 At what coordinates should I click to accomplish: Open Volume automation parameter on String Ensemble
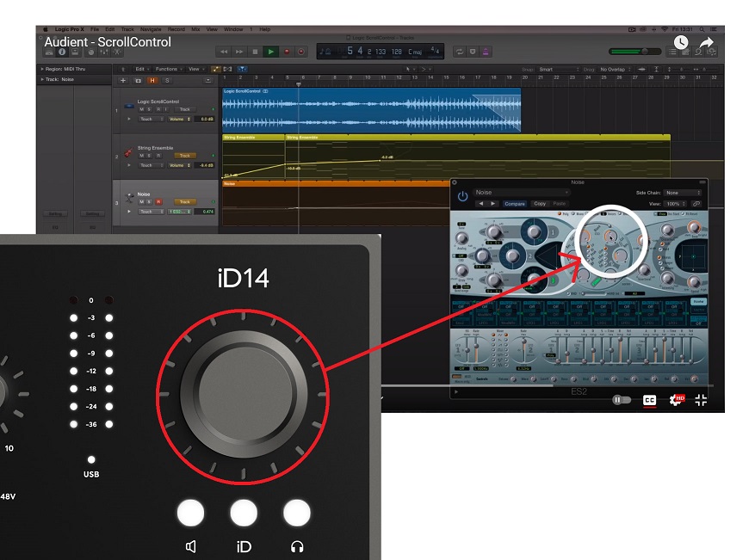click(179, 165)
